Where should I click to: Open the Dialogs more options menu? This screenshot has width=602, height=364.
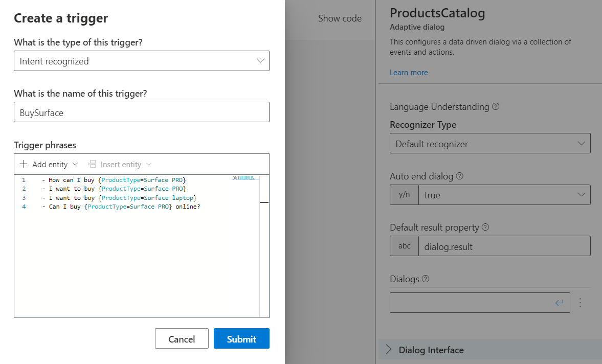pos(580,303)
